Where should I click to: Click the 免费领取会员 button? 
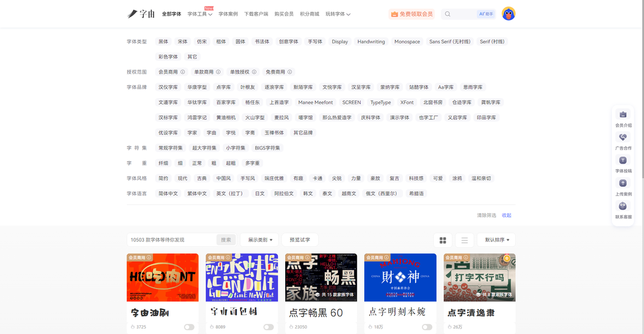point(412,14)
